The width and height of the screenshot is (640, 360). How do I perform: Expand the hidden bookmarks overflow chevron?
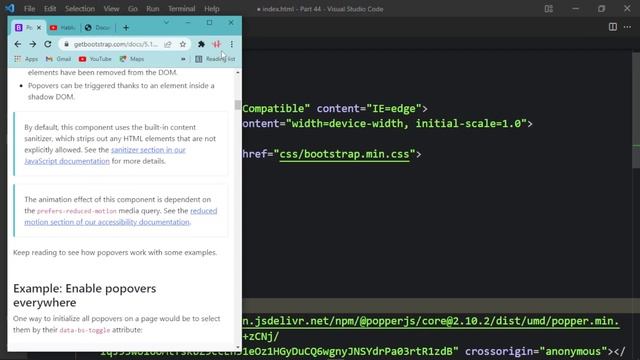point(183,59)
